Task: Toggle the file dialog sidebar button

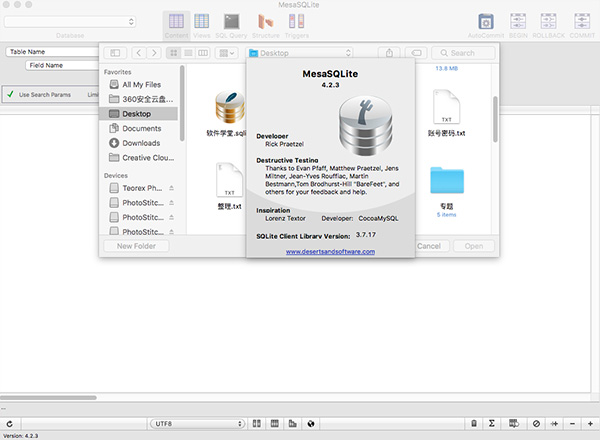Action: pos(115,53)
